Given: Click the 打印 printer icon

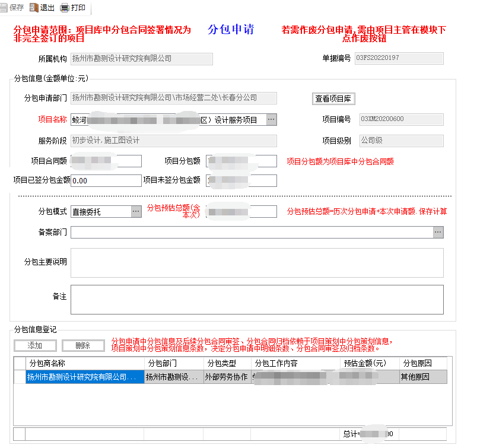Looking at the screenshot, I should [x=65, y=8].
